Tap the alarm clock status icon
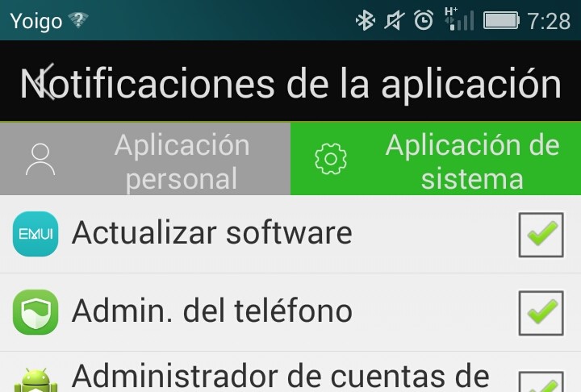 pyautogui.click(x=424, y=20)
